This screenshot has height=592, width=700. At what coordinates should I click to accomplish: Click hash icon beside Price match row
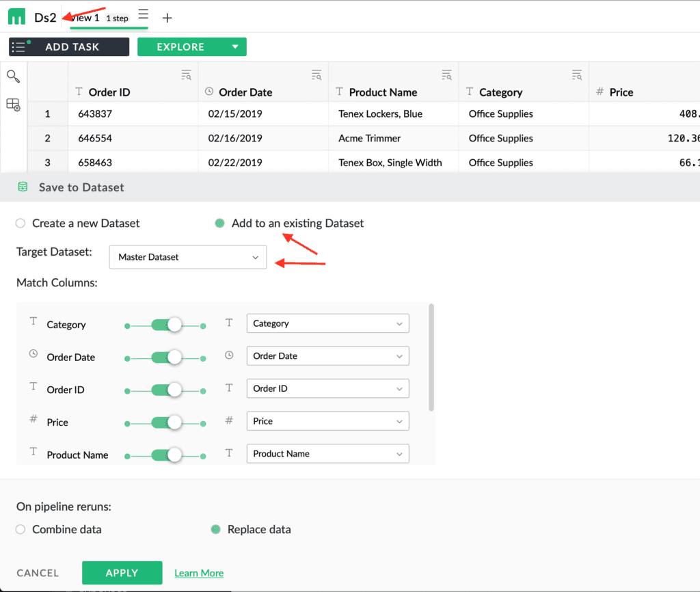tap(33, 419)
